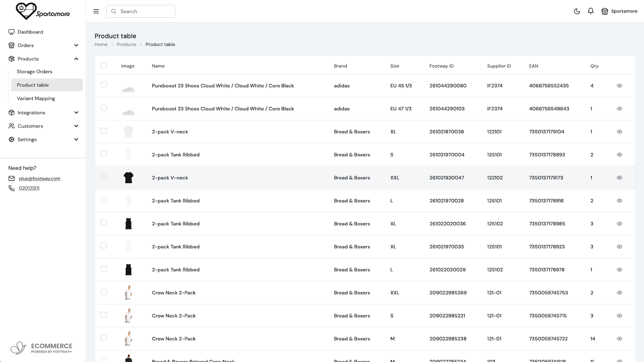Collapse the Products menu chevron

click(x=76, y=59)
